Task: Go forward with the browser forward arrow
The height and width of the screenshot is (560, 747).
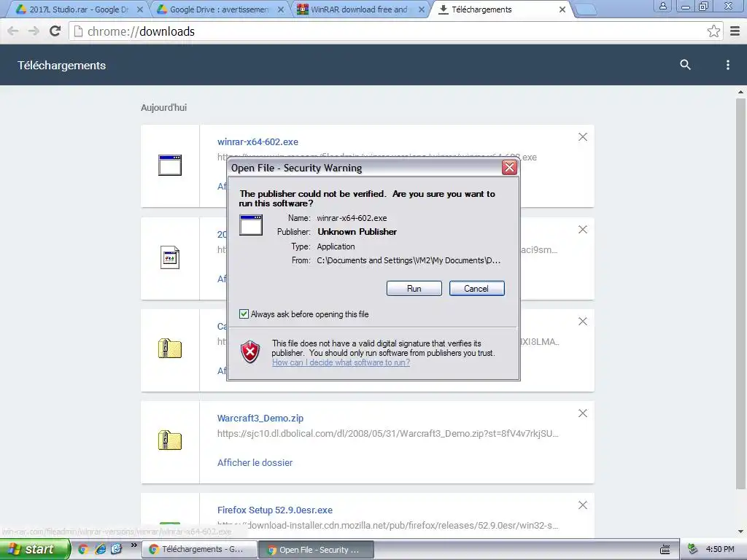Action: [34, 31]
